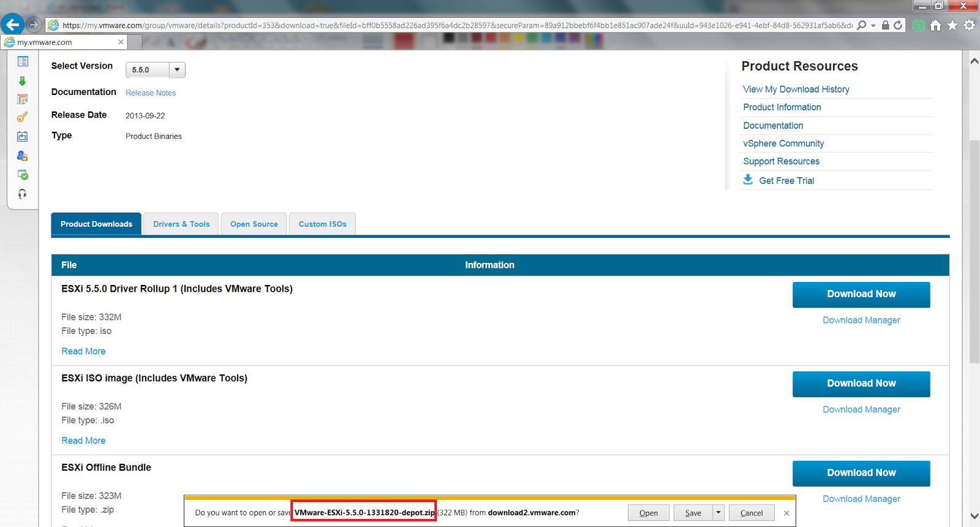Click the window with checkmark sidebar icon
Viewport: 980px width, 527px height.
(x=23, y=175)
